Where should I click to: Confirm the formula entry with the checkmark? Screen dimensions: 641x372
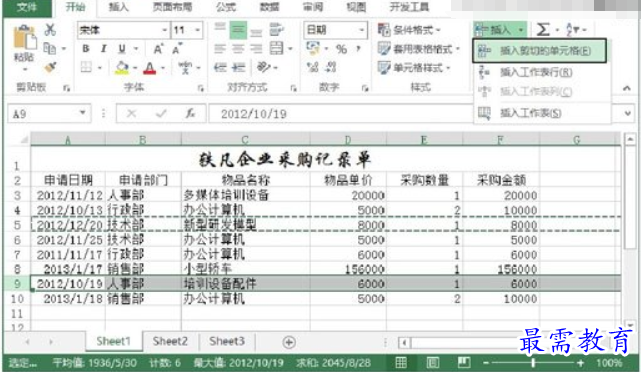coord(161,113)
